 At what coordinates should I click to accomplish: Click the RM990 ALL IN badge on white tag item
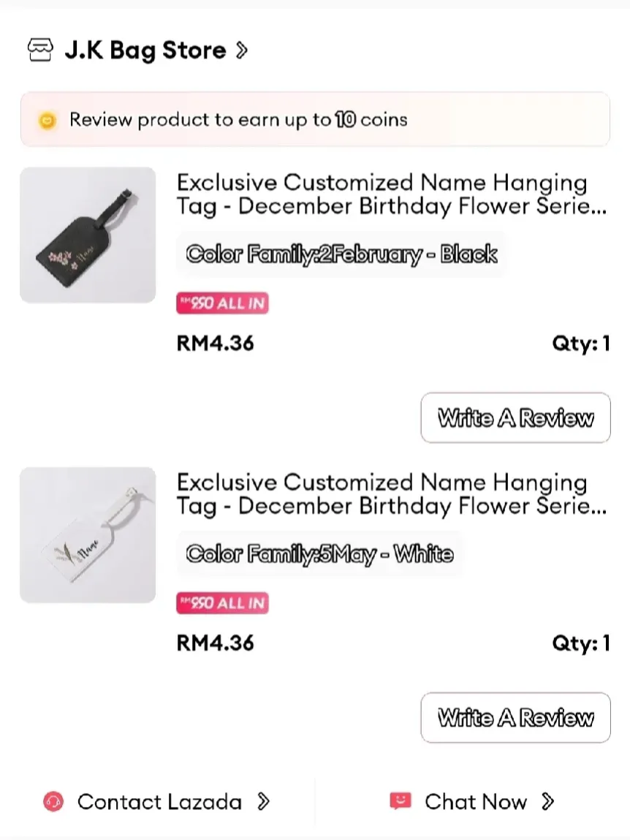[x=222, y=603]
